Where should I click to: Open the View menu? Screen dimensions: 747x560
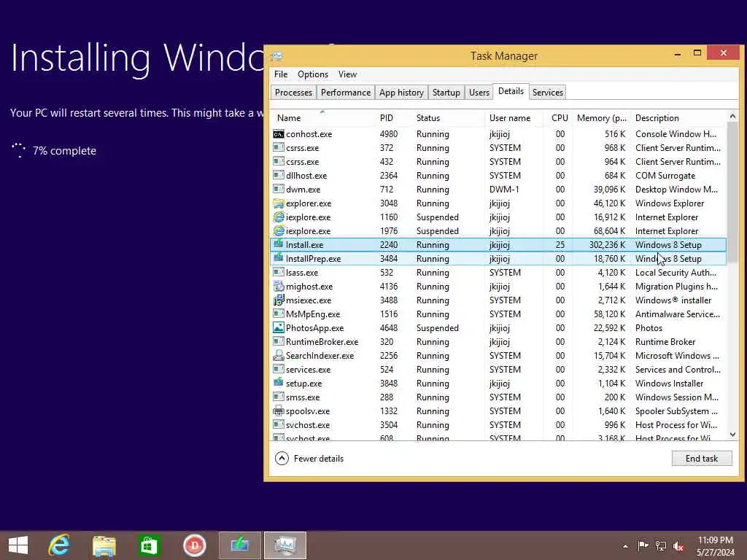pyautogui.click(x=347, y=74)
